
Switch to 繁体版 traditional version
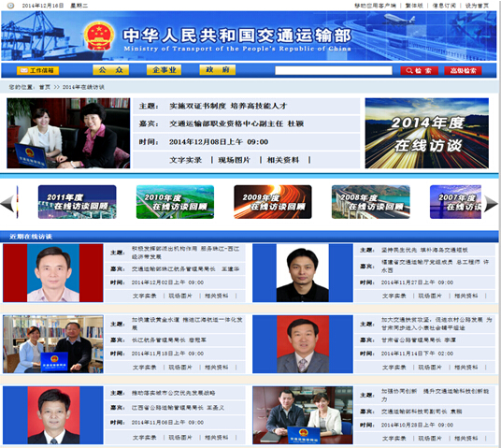click(x=414, y=6)
